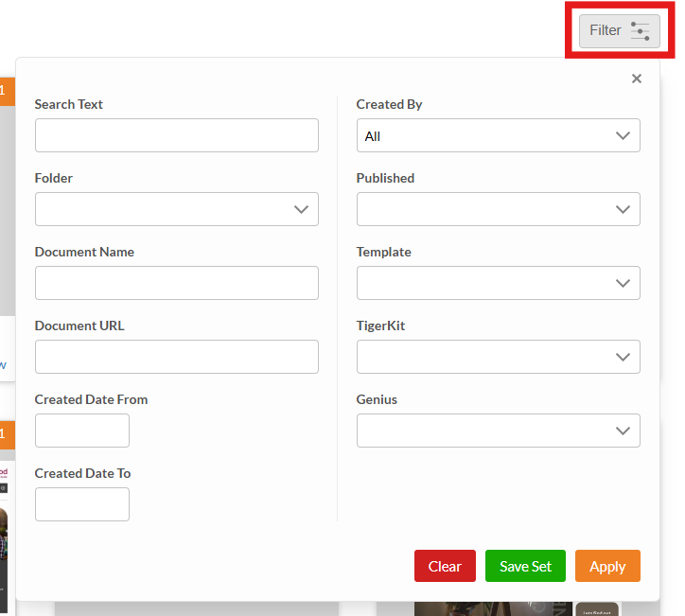685x616 pixels.
Task: Focus the Document URL text box
Action: [x=177, y=357]
